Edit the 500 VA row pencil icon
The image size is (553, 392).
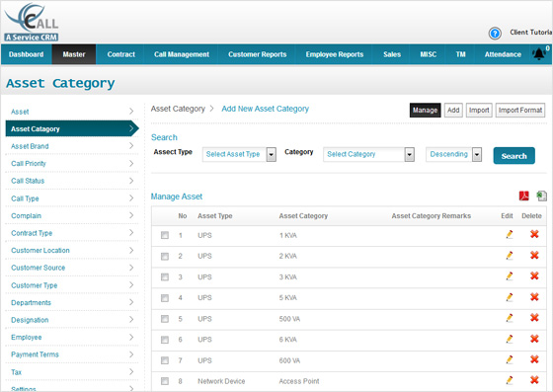pos(509,318)
